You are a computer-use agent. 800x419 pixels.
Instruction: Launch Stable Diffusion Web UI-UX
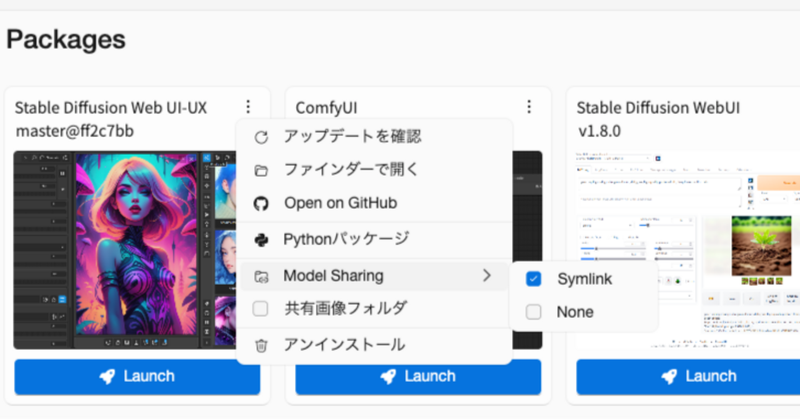coord(137,377)
